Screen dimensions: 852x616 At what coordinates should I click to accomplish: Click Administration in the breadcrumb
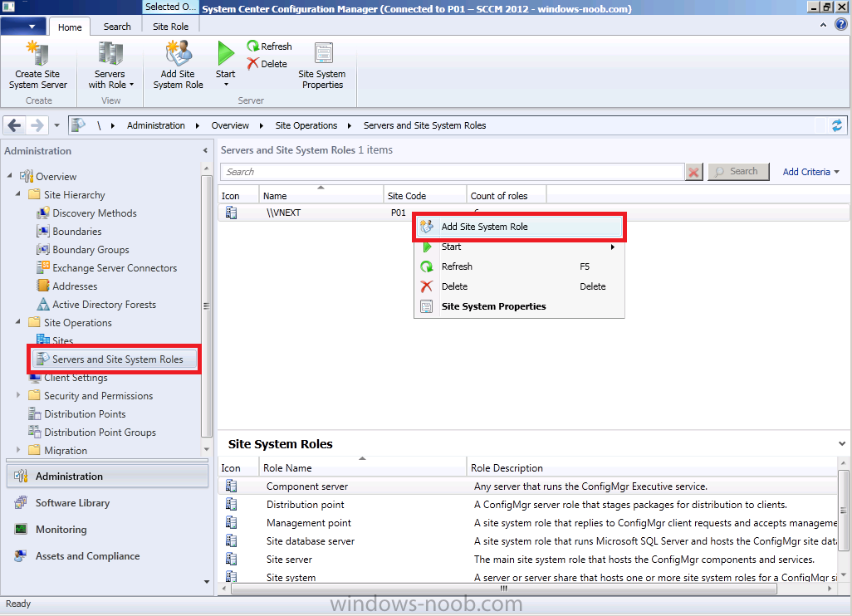click(x=156, y=125)
